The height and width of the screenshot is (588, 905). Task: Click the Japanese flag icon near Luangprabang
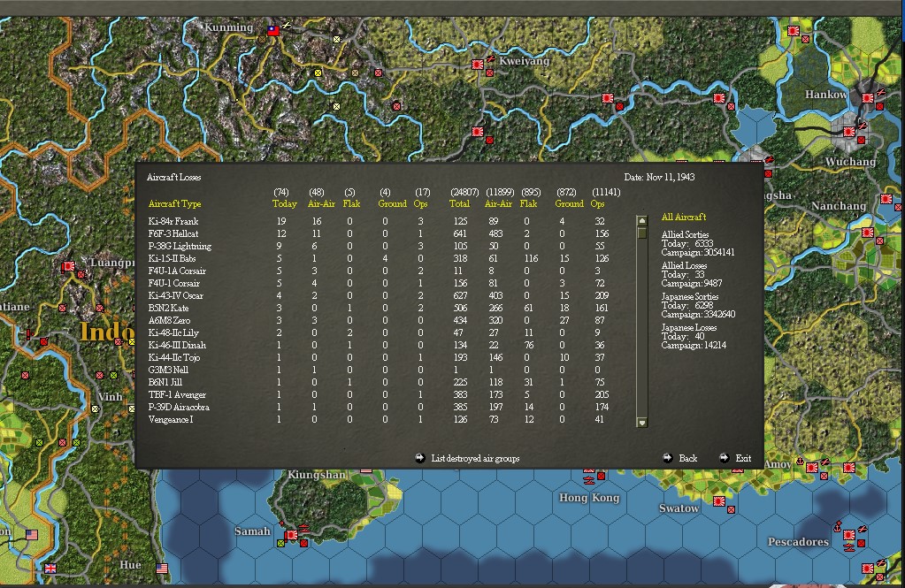point(69,266)
